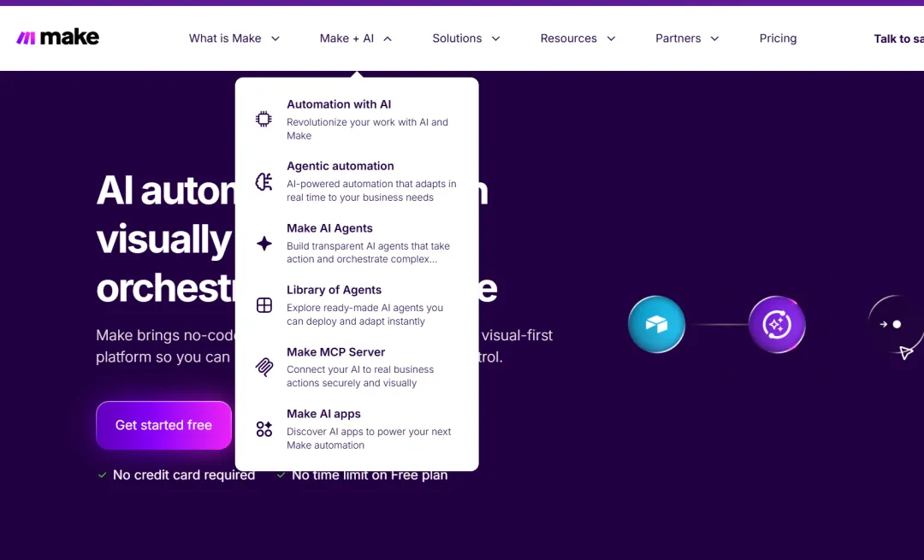Click the Agentic automation icon
The image size is (924, 560).
tap(264, 181)
